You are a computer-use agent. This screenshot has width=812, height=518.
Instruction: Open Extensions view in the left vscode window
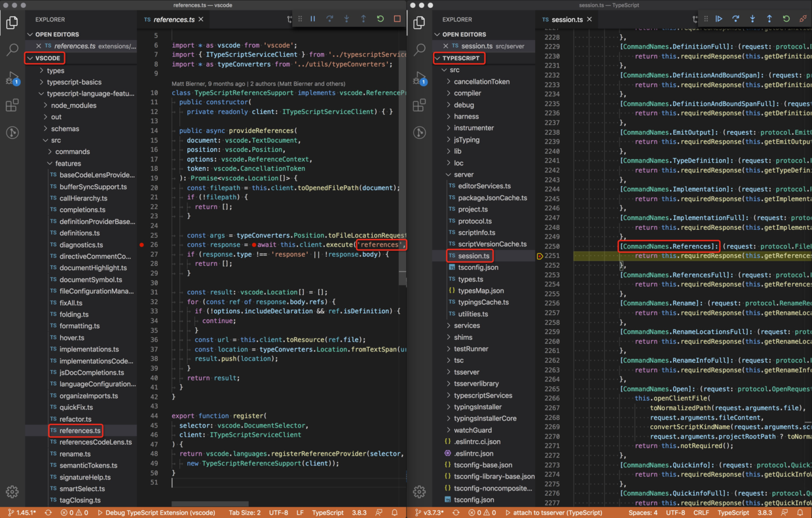point(12,105)
